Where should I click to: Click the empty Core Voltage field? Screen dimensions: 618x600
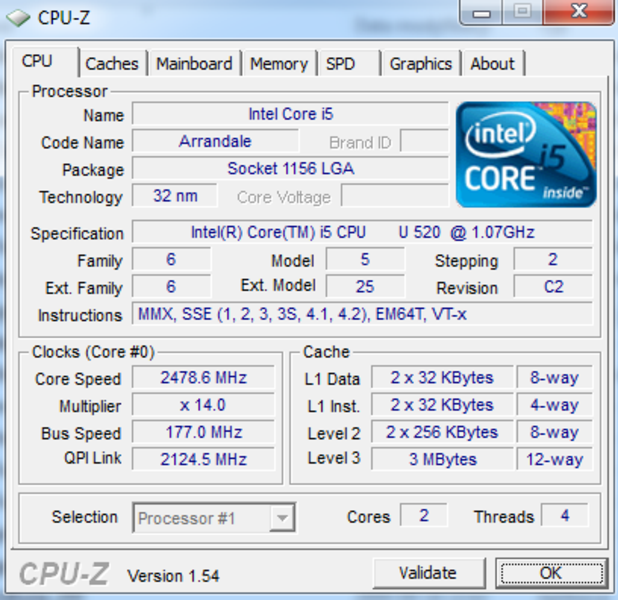pos(395,196)
